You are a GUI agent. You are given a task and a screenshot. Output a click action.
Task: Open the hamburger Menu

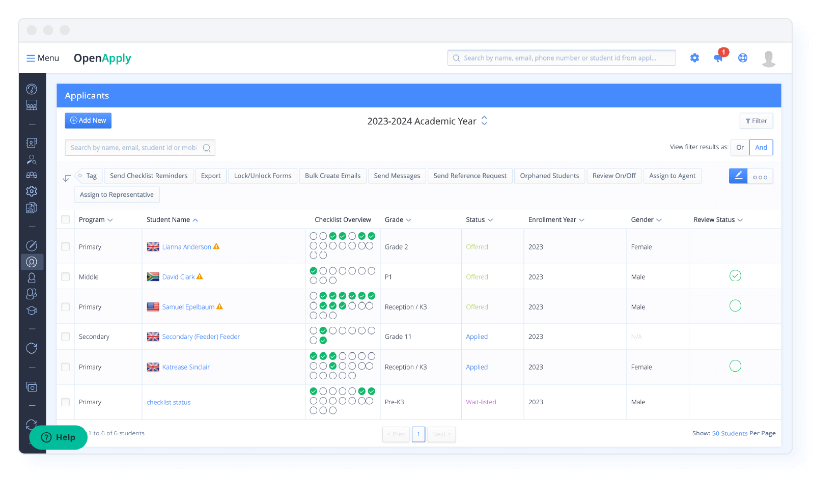[43, 58]
